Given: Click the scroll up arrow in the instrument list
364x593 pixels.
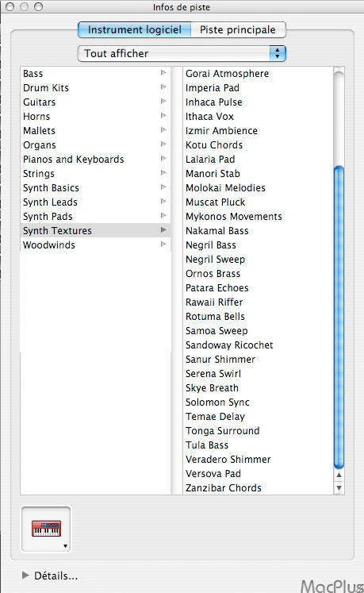Looking at the screenshot, I should 339,475.
